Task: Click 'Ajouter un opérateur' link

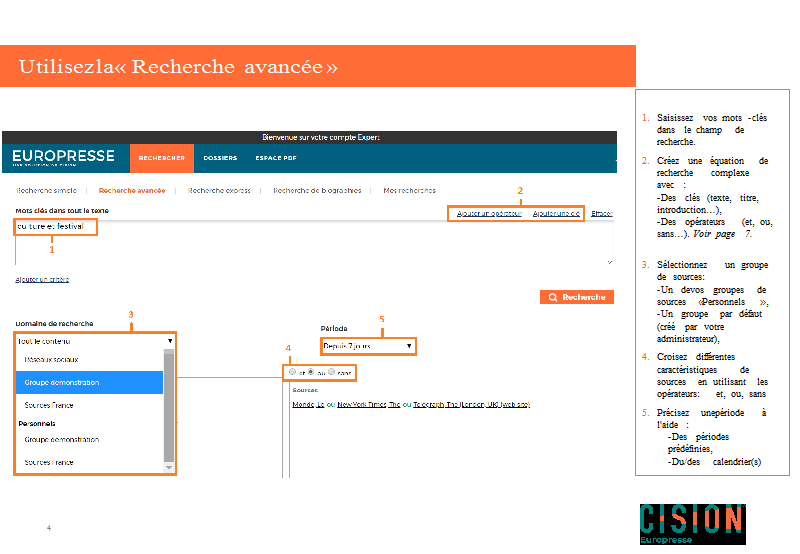Action: (489, 213)
